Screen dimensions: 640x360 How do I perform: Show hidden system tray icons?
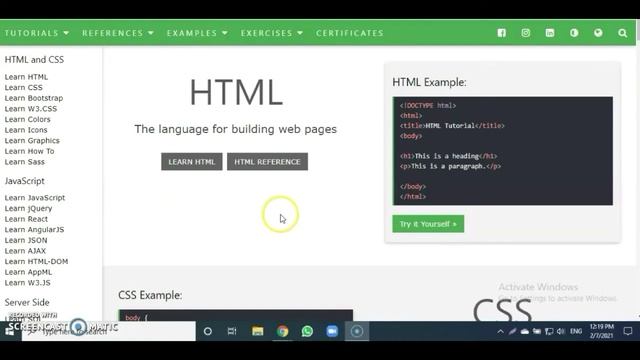(x=500, y=331)
